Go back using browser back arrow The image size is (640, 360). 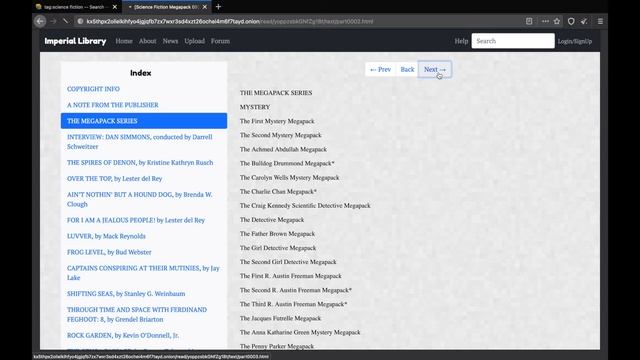(40, 21)
